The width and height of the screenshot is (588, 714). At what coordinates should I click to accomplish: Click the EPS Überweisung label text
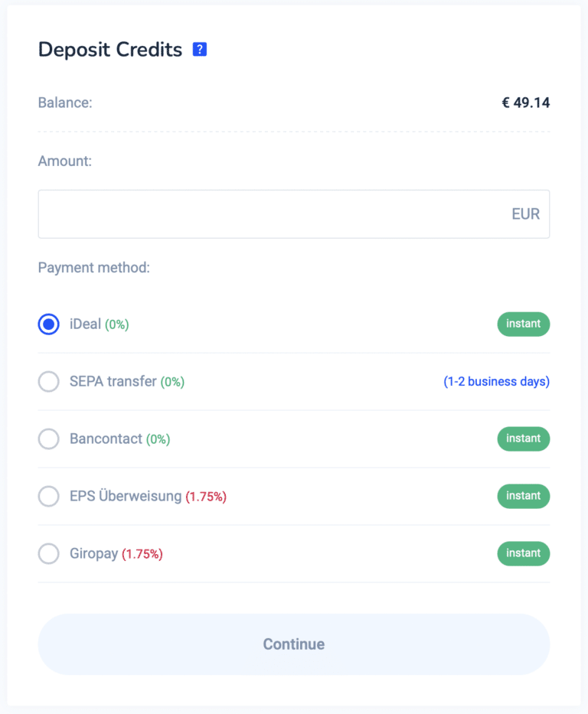(126, 496)
